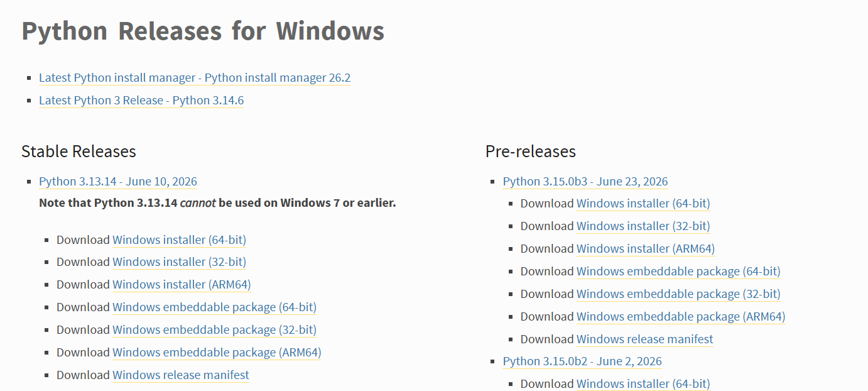Download 3.15.0b3 Windows installer (64-bit)

tap(643, 204)
